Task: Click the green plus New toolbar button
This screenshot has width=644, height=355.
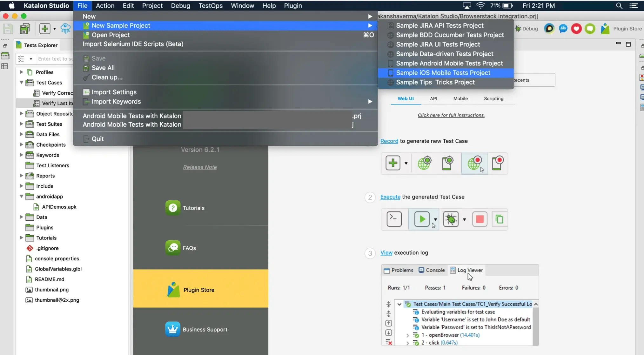Action: click(45, 29)
